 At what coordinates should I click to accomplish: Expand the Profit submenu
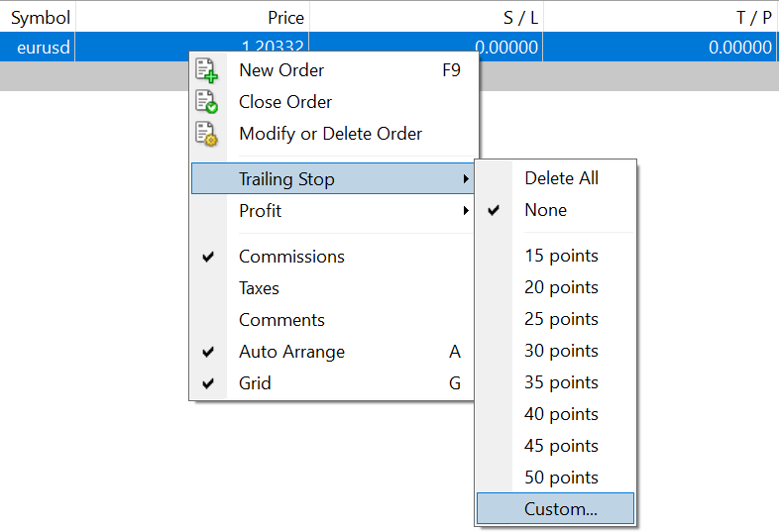click(x=333, y=211)
